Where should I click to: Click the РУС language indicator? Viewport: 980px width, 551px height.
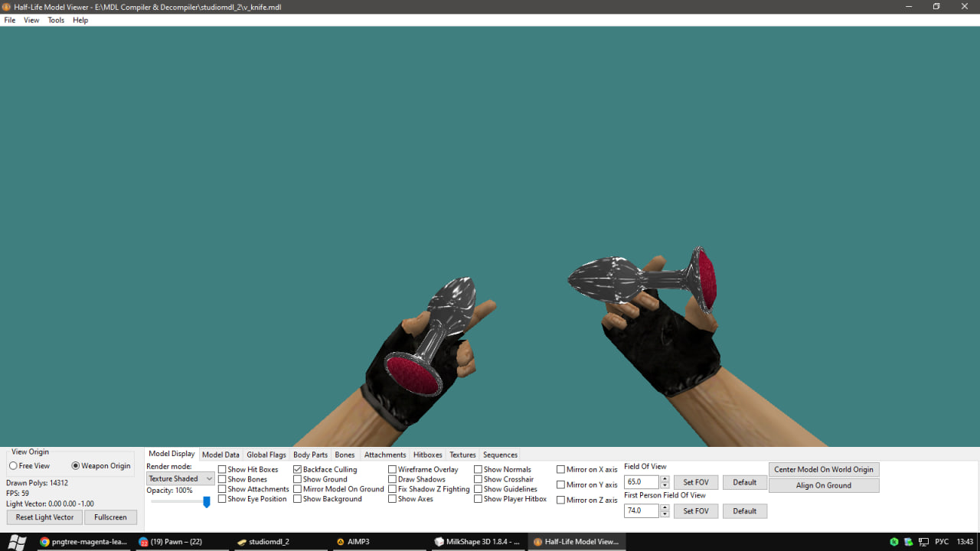[942, 542]
